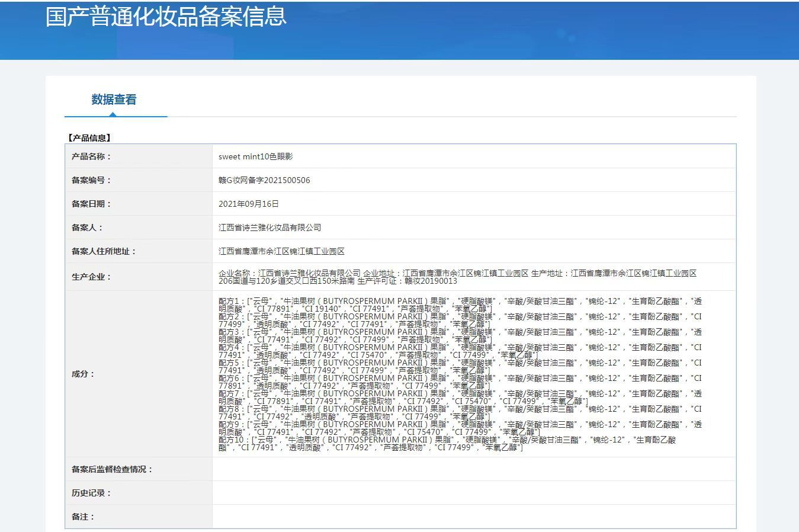The image size is (799, 532).
Task: Click the 备案后监督检查情况 row label
Action: tap(112, 469)
